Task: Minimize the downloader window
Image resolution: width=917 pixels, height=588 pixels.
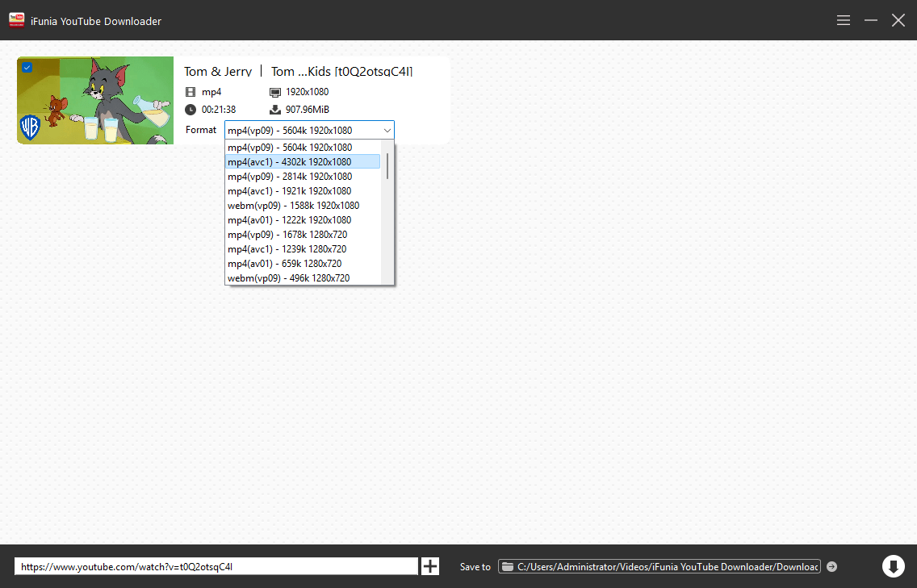Action: [871, 20]
